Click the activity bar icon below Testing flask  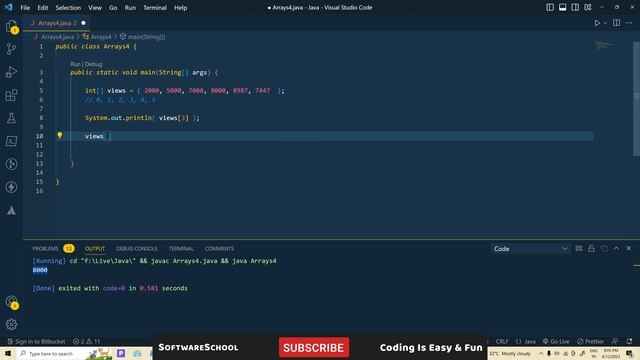11,141
